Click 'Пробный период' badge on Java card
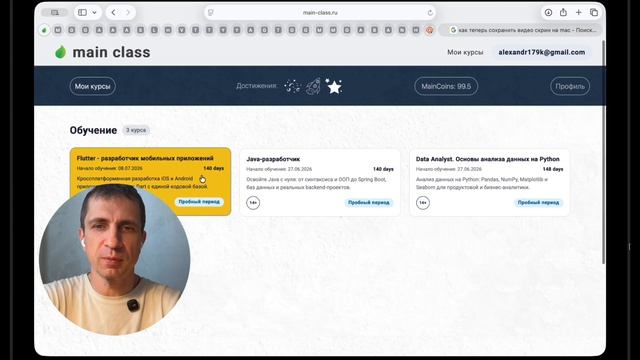The height and width of the screenshot is (360, 640). click(369, 202)
